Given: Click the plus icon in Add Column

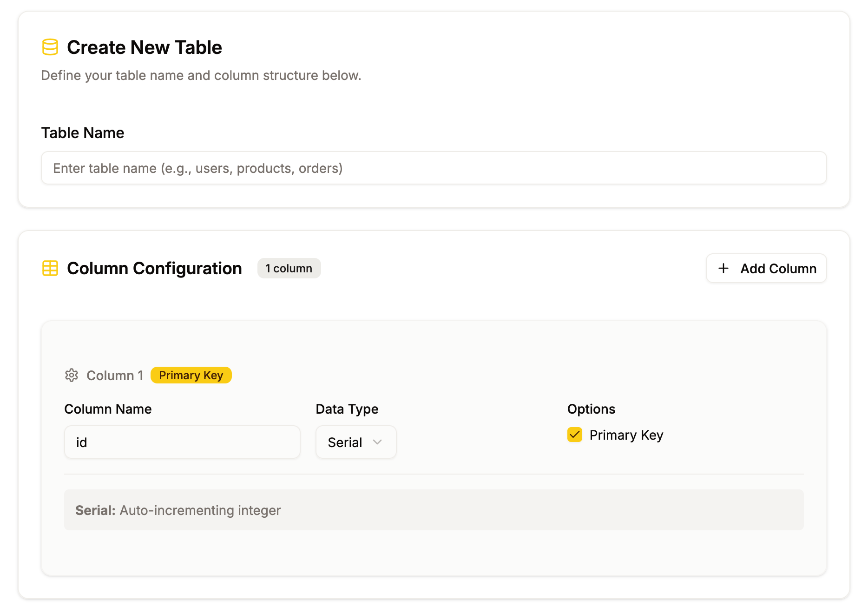Looking at the screenshot, I should pos(723,268).
